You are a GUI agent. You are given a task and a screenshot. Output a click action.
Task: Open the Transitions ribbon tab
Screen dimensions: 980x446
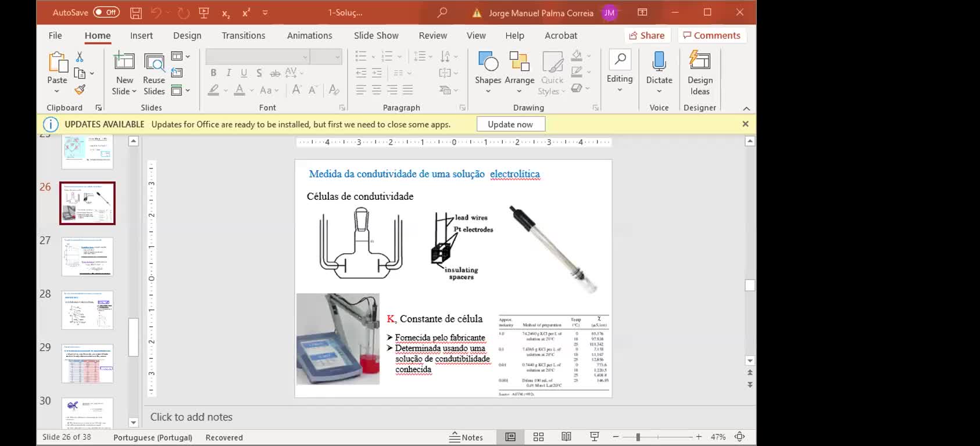coord(243,35)
